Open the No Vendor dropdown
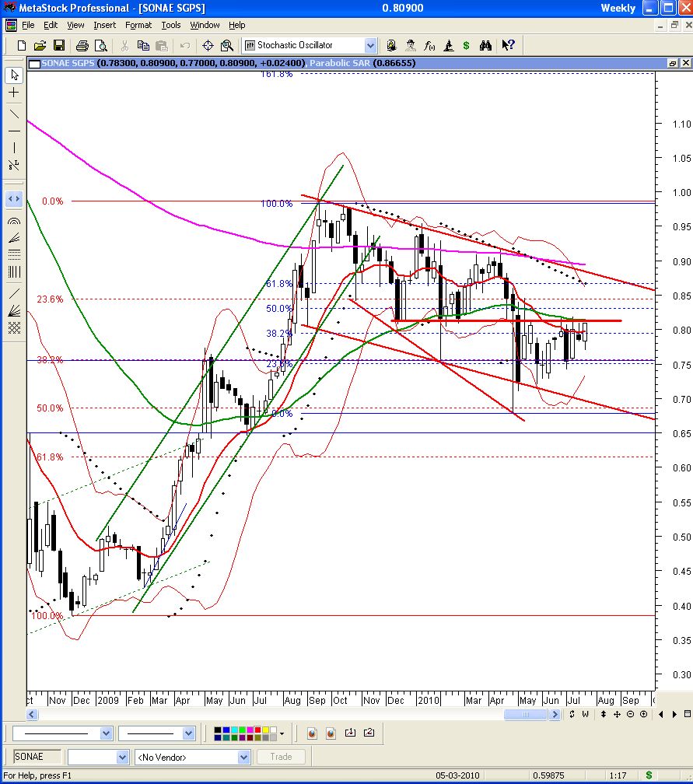The height and width of the screenshot is (784, 693). click(243, 757)
